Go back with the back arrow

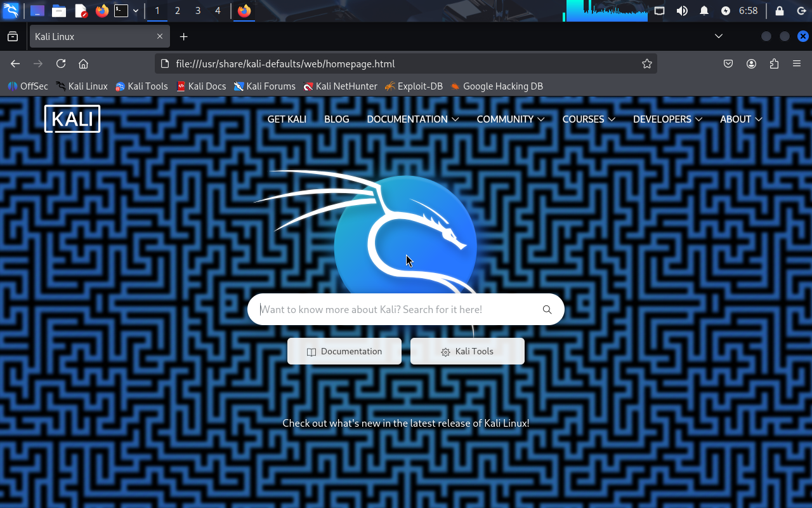point(15,63)
